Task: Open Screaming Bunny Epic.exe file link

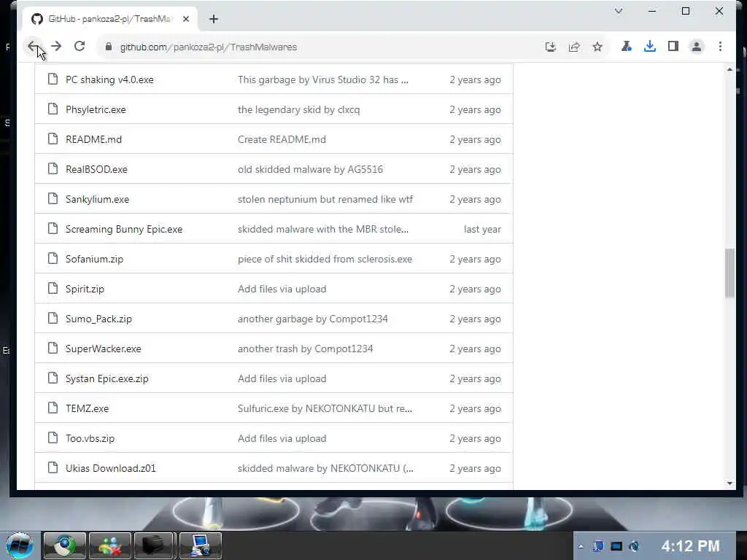Action: point(124,229)
